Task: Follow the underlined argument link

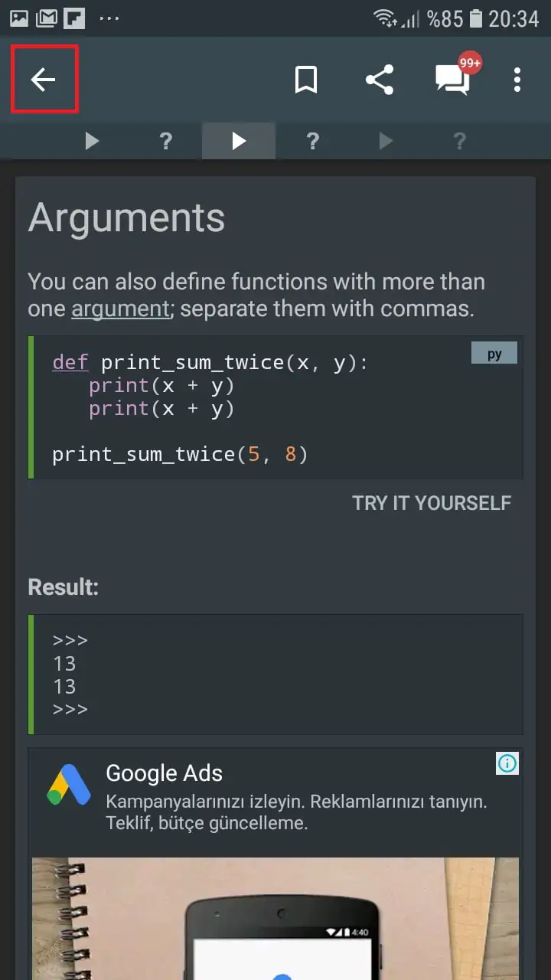Action: pyautogui.click(x=120, y=309)
